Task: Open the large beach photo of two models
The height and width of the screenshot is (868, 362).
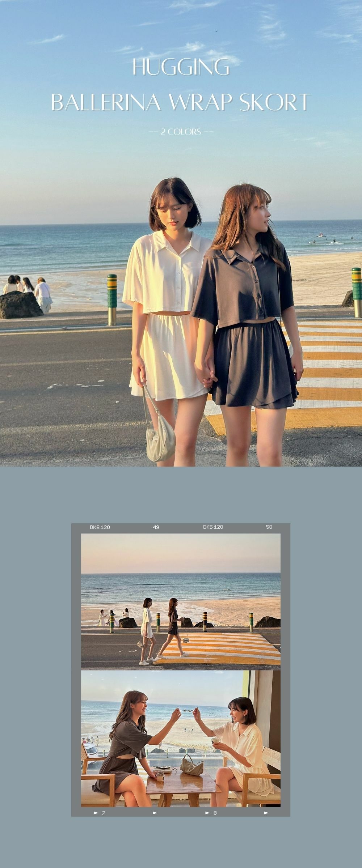Action: (181, 233)
